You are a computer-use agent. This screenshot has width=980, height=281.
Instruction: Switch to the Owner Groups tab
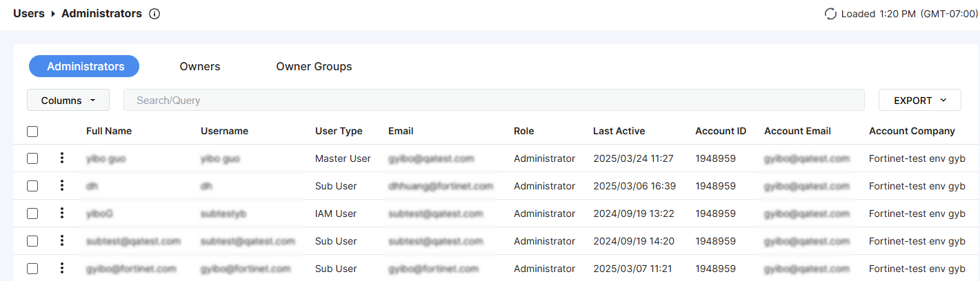coord(314,67)
